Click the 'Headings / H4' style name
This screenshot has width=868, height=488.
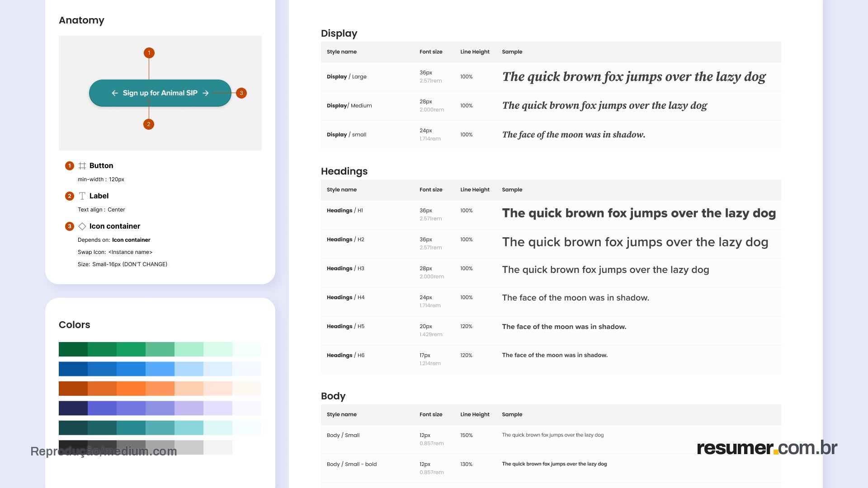click(x=345, y=297)
